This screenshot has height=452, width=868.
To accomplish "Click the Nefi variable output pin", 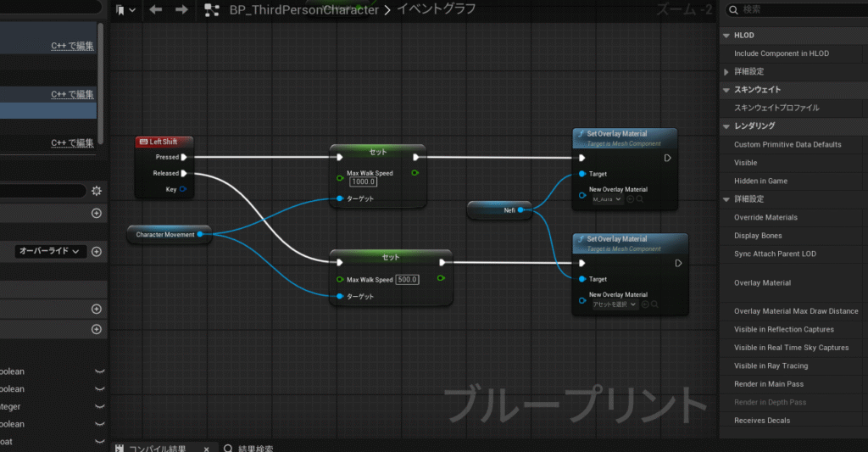I will [x=521, y=210].
